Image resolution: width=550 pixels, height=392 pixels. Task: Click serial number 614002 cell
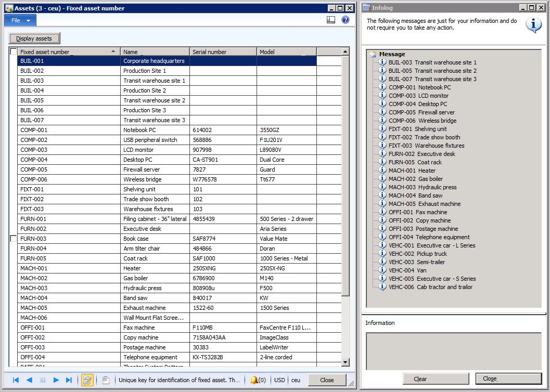223,130
